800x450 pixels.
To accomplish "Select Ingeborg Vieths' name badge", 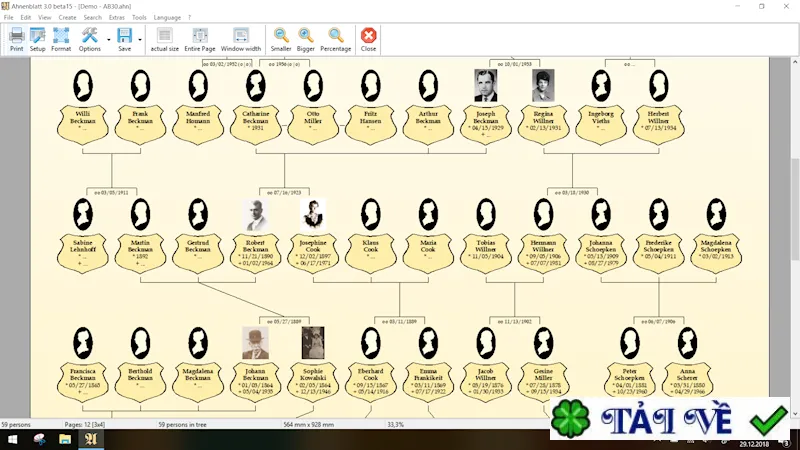I will coord(601,124).
